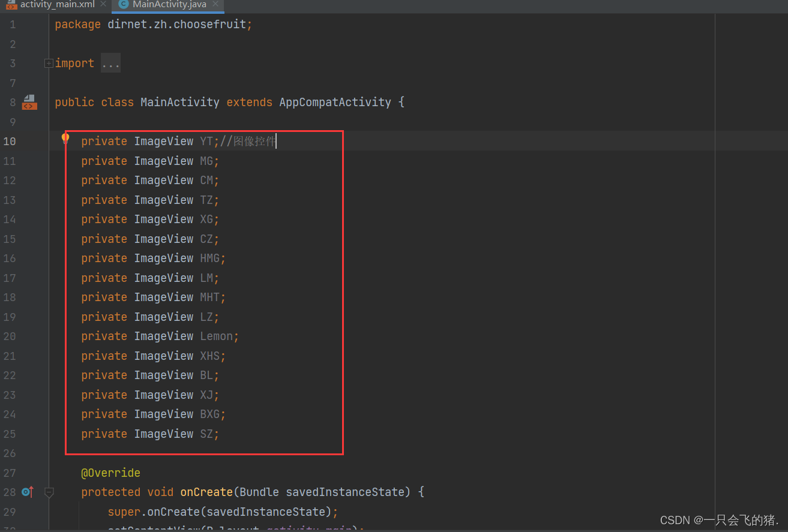The height and width of the screenshot is (532, 788).
Task: Click the super keyword on line 29
Action: tap(124, 512)
